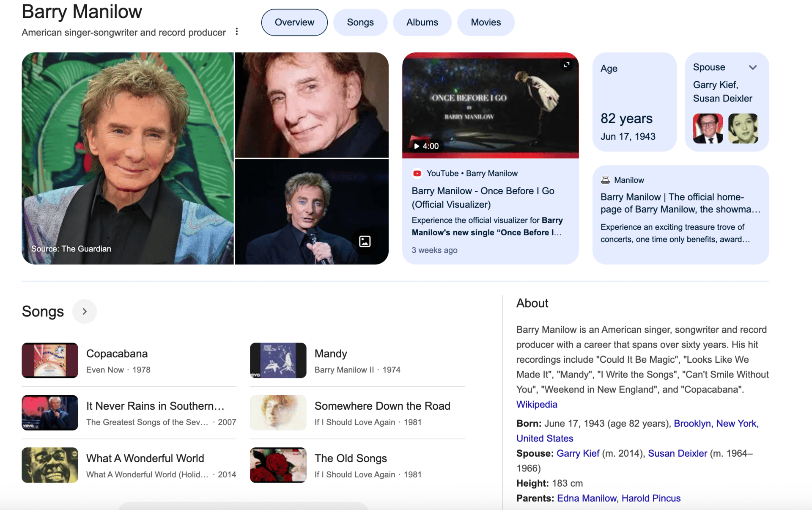Select the Overview tab
Image resolution: width=812 pixels, height=510 pixels.
point(294,22)
